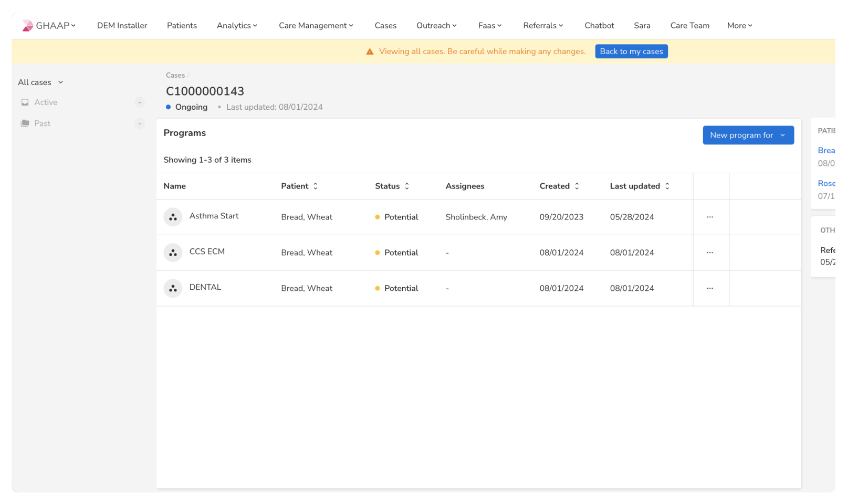Click the Past folder icon in sidebar

pyautogui.click(x=25, y=123)
